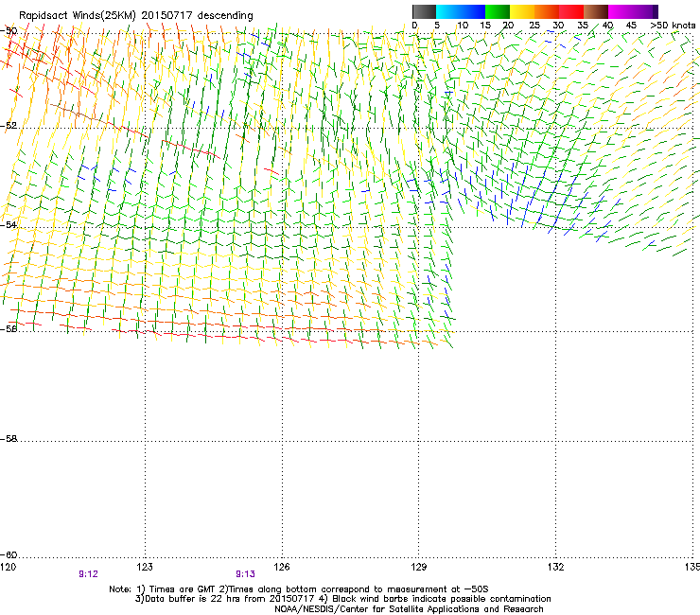Click the brown 35-40 knots color swatch
This screenshot has height=615, width=700.
596,11
